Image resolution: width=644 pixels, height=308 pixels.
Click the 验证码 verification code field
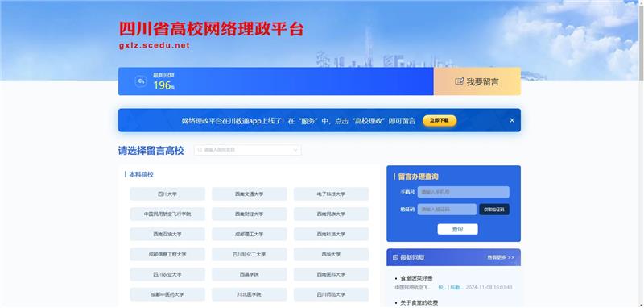click(447, 210)
